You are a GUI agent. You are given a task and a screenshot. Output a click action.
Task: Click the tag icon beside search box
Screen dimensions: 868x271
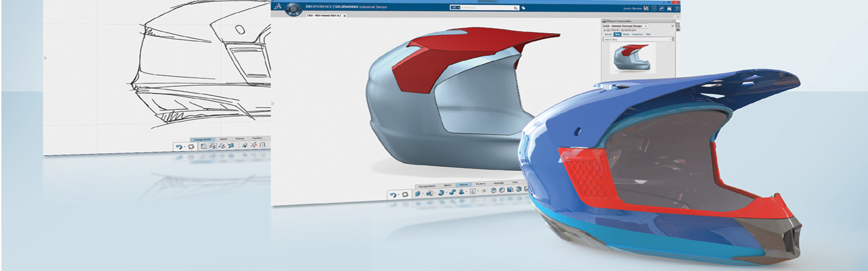pyautogui.click(x=524, y=8)
